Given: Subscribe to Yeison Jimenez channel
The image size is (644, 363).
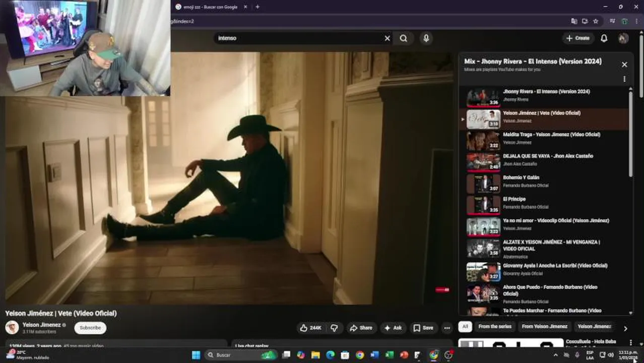Looking at the screenshot, I should (90, 328).
